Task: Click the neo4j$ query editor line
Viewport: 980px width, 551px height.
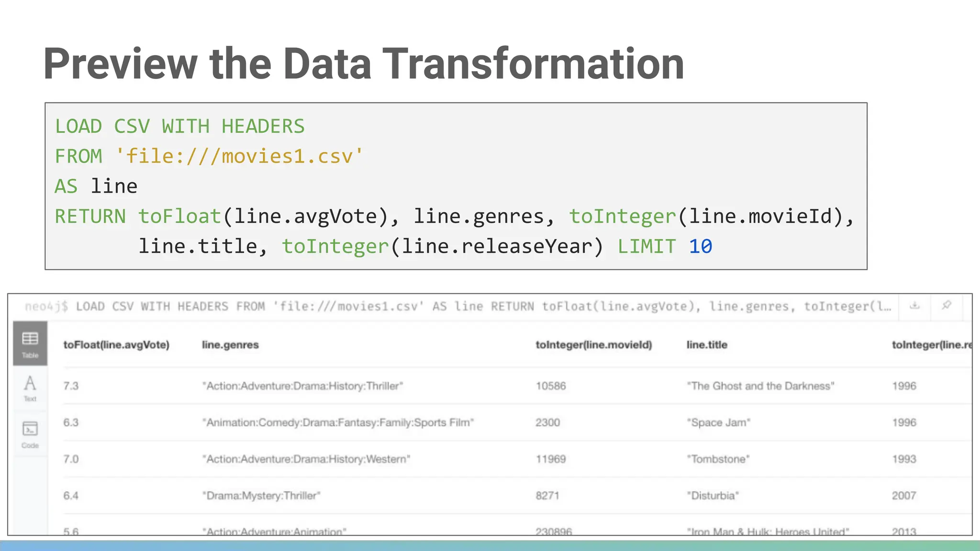Action: pyautogui.click(x=458, y=307)
